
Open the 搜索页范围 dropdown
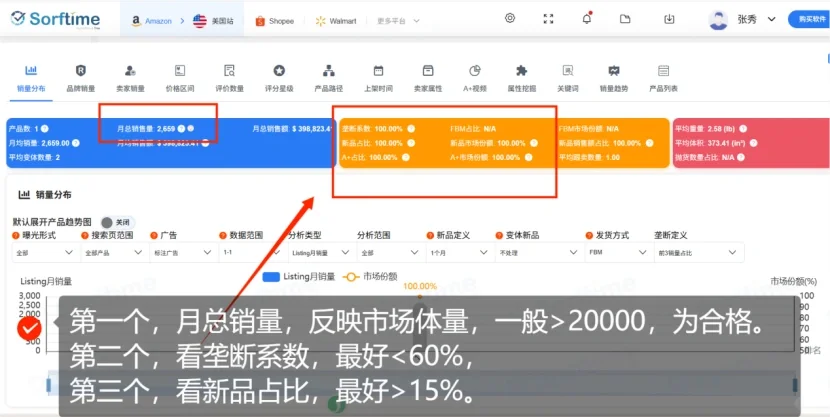point(114,252)
